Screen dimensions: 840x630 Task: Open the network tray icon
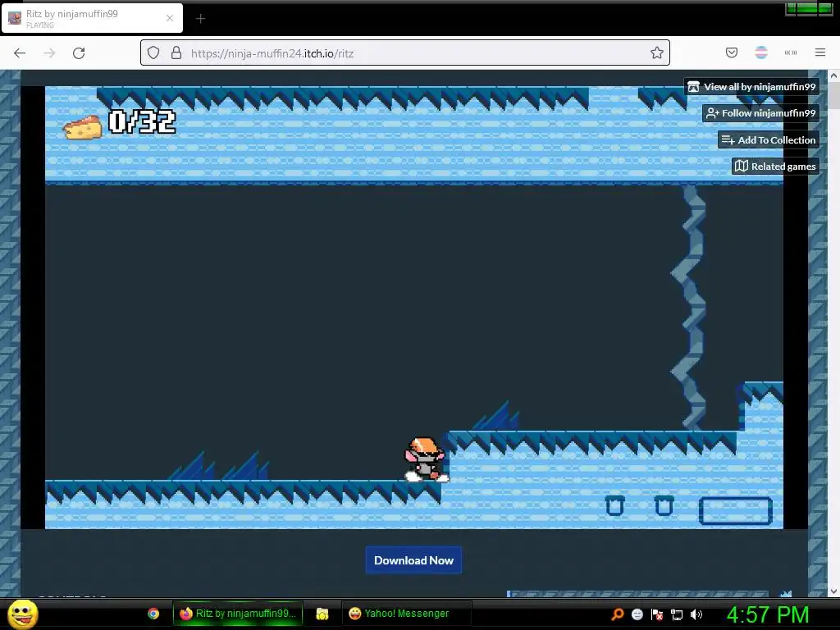click(677, 614)
